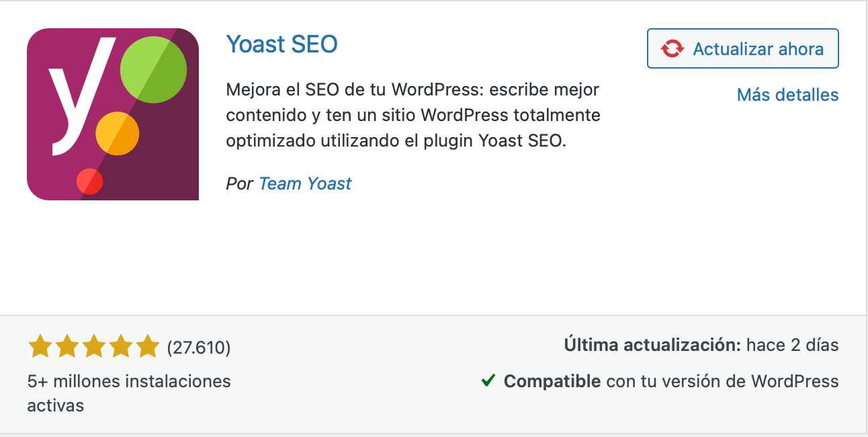Click the small red circle in logo
868x437 pixels.
click(x=89, y=182)
